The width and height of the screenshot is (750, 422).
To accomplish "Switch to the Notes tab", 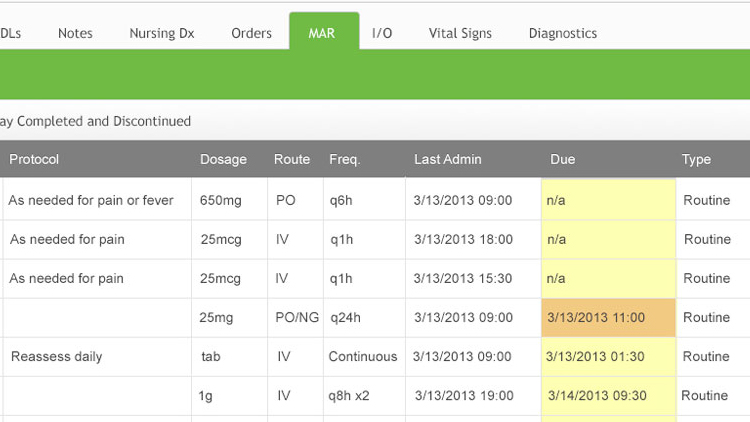I will (x=75, y=33).
